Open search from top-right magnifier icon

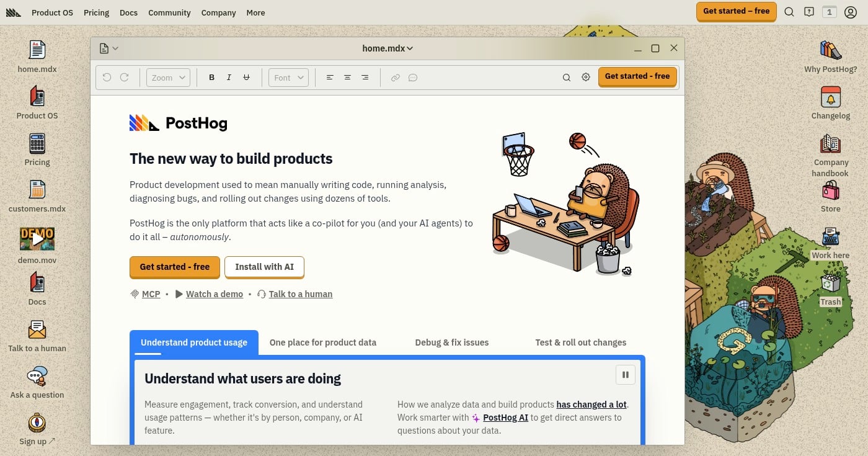pos(789,12)
